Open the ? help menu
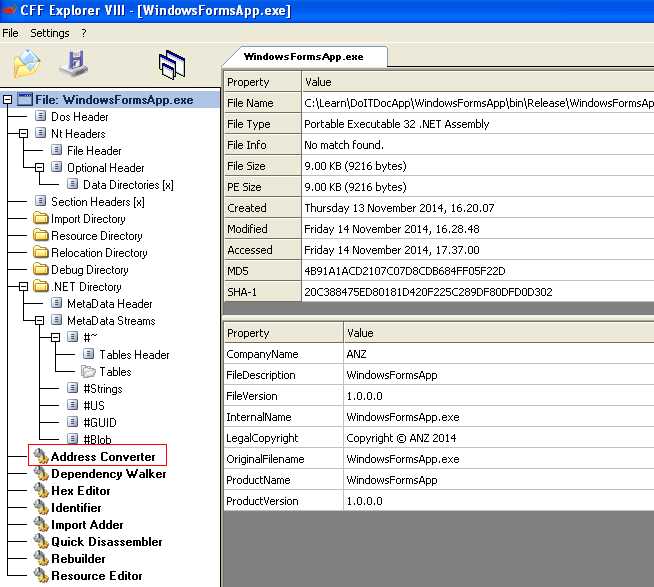This screenshot has width=654, height=587. point(84,33)
